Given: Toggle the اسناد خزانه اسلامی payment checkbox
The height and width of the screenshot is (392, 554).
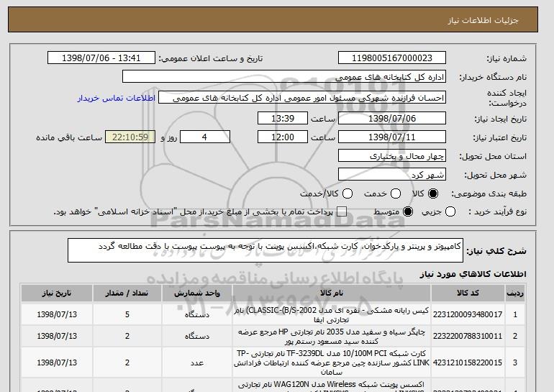Looking at the screenshot, I should pos(342,212).
